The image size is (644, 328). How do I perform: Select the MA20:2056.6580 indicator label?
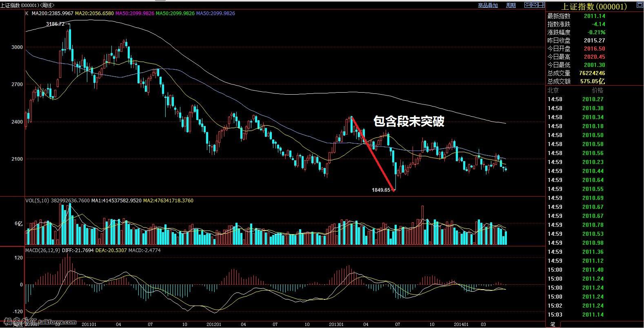pyautogui.click(x=94, y=13)
